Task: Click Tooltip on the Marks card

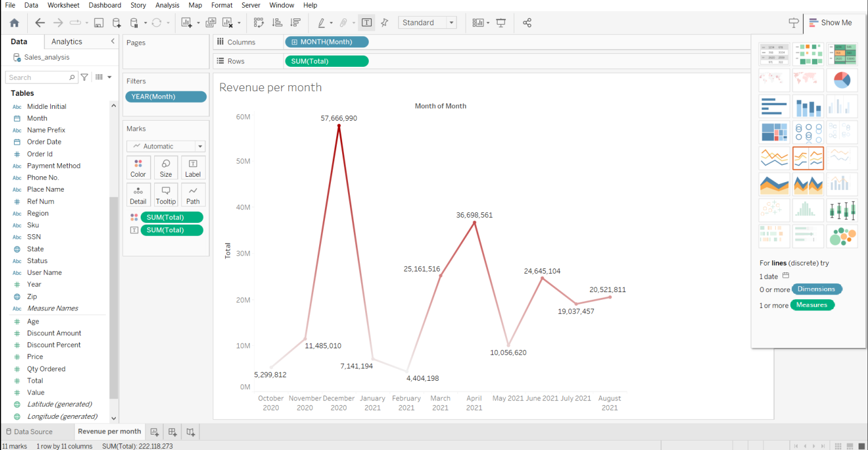Action: (165, 195)
